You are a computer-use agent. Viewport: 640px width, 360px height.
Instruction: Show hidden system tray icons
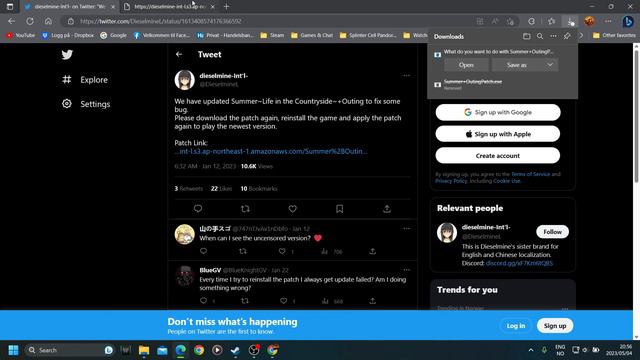[531, 350]
